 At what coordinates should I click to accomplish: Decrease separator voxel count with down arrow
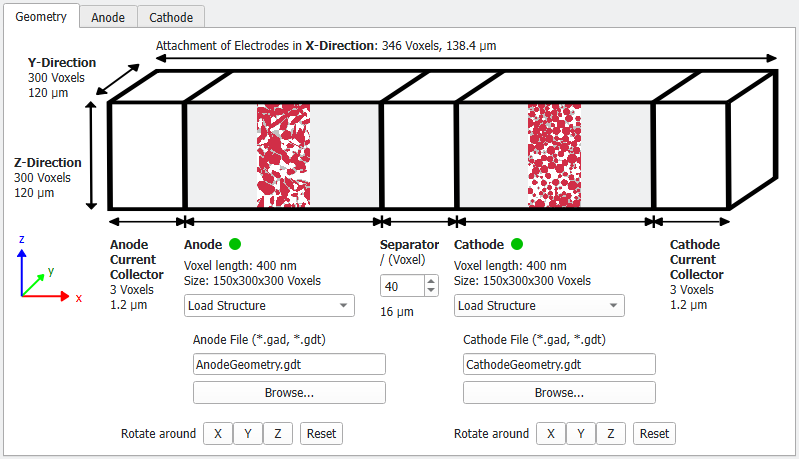pyautogui.click(x=431, y=290)
